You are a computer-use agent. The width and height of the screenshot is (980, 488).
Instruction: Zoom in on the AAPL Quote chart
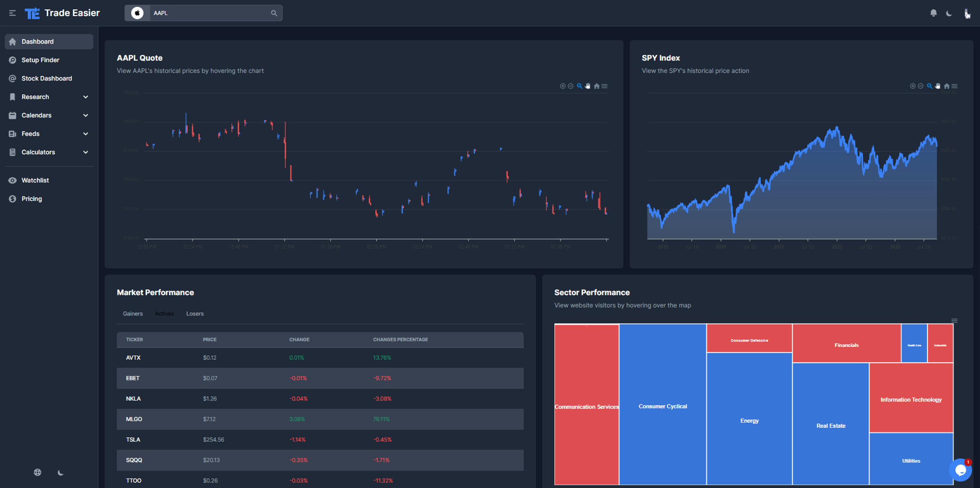pyautogui.click(x=562, y=86)
